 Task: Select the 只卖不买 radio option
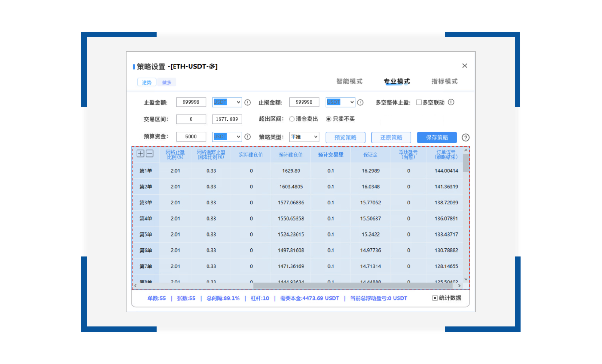(329, 119)
